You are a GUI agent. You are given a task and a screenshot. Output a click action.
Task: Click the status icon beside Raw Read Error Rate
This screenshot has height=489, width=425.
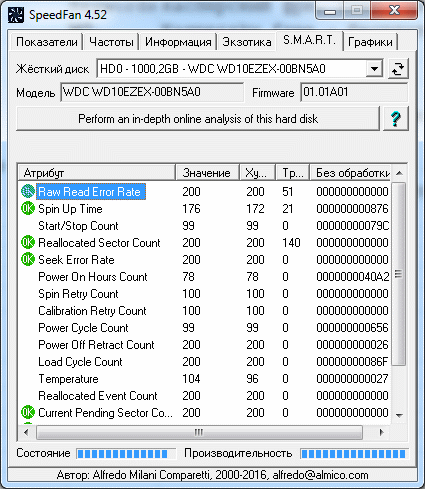(28, 191)
